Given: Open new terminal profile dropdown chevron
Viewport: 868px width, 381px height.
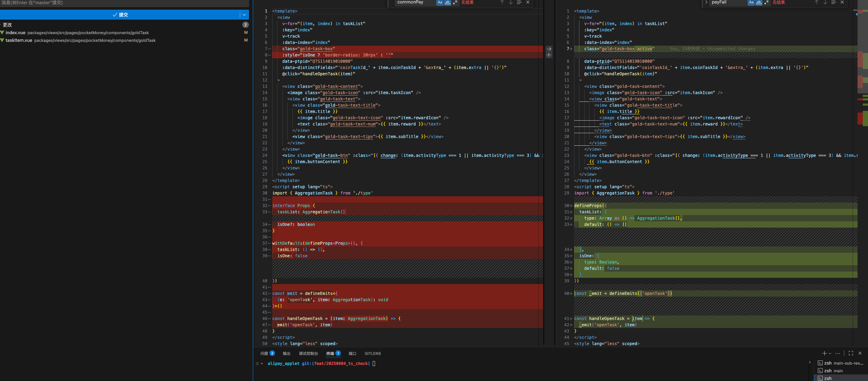Looking at the screenshot, I should pyautogui.click(x=830, y=353).
